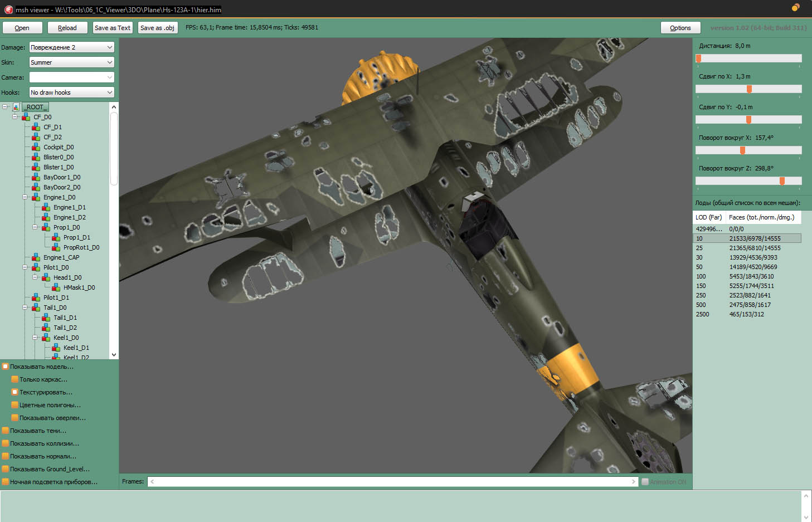Select the Cockpit_D0 mesh icon
Image resolution: width=812 pixels, height=522 pixels.
click(36, 147)
